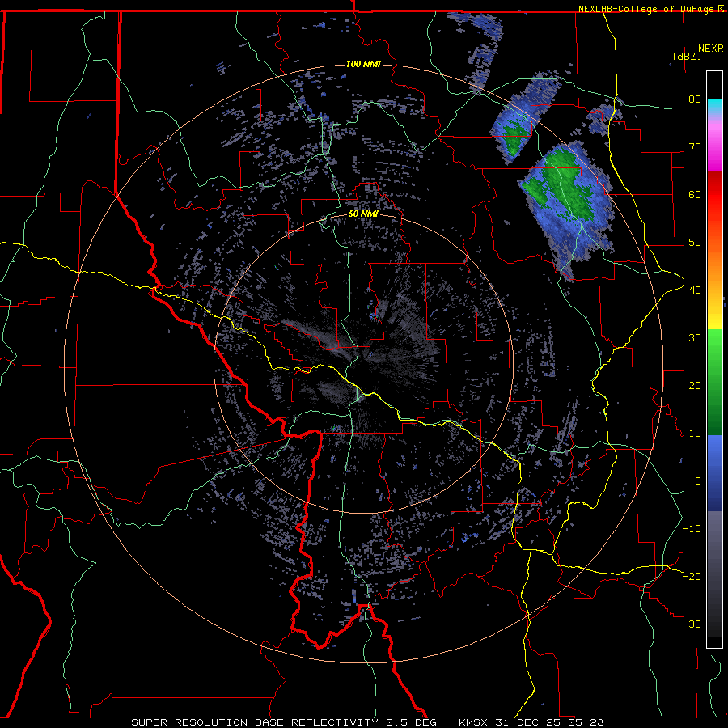This screenshot has width=728, height=728.
Task: Click the 40 value on the dBZ scale
Action: click(695, 290)
